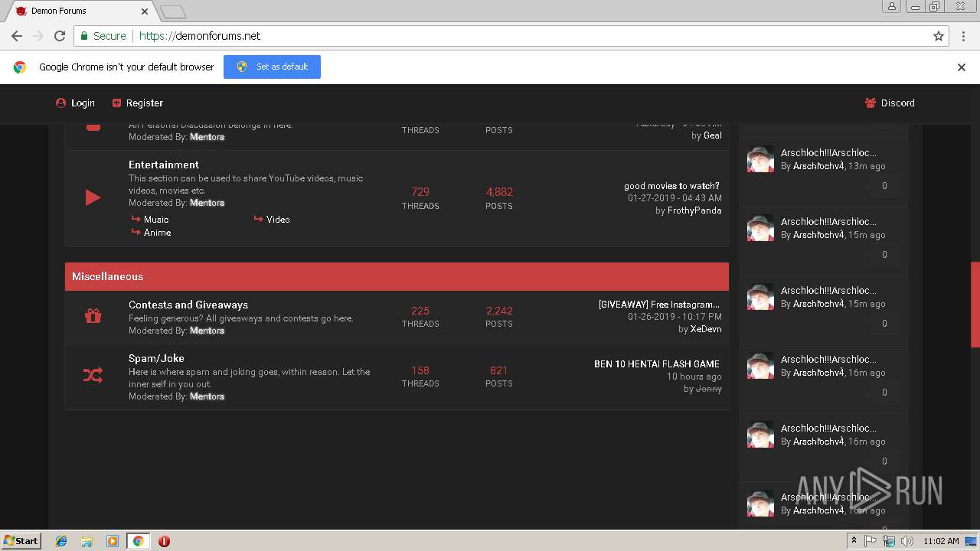Click Mentors link under Spam/Joke
The height and width of the screenshot is (551, 980).
(207, 396)
